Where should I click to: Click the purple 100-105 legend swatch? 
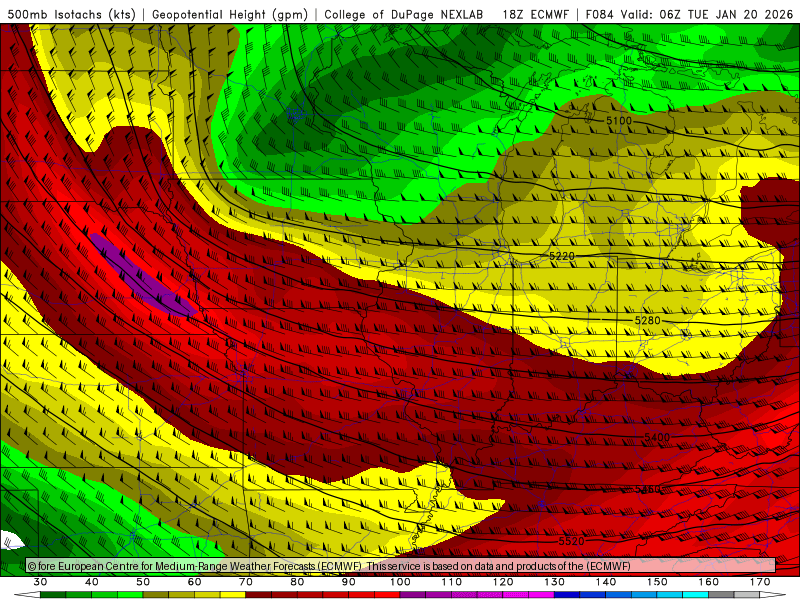coord(413,595)
